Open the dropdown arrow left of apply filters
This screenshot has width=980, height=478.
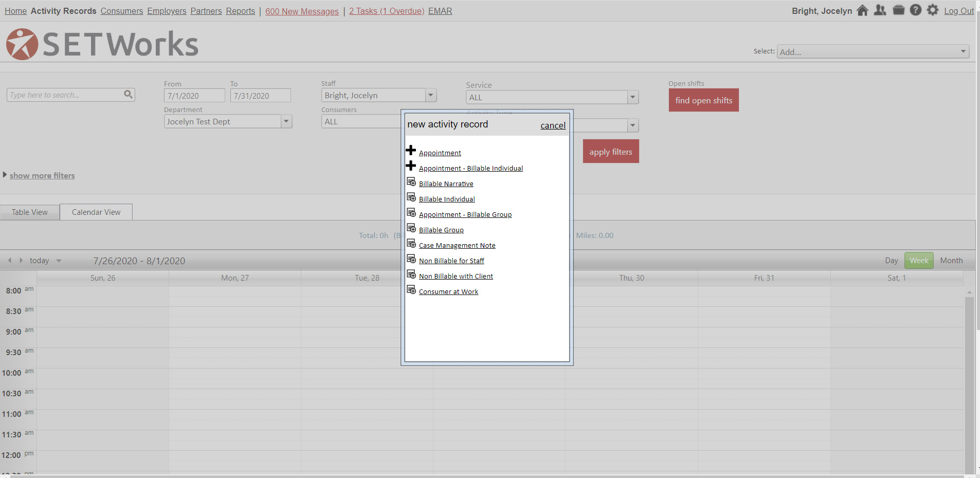tap(632, 125)
